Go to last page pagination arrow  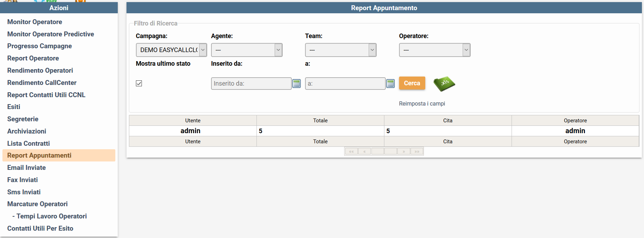pyautogui.click(x=417, y=151)
